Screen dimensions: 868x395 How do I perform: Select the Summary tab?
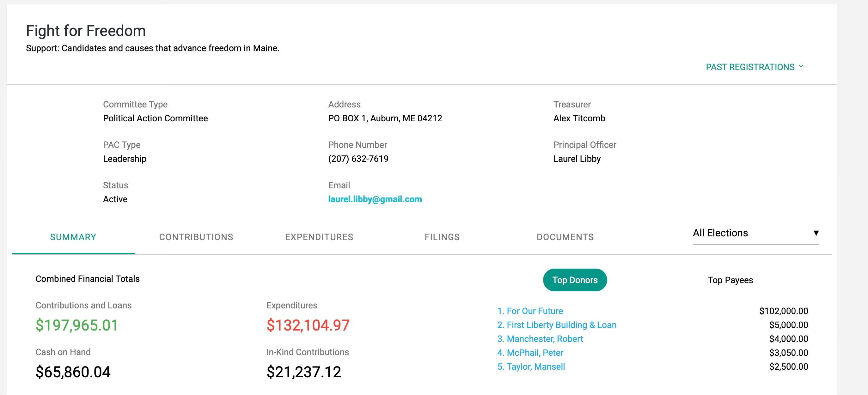click(x=73, y=237)
